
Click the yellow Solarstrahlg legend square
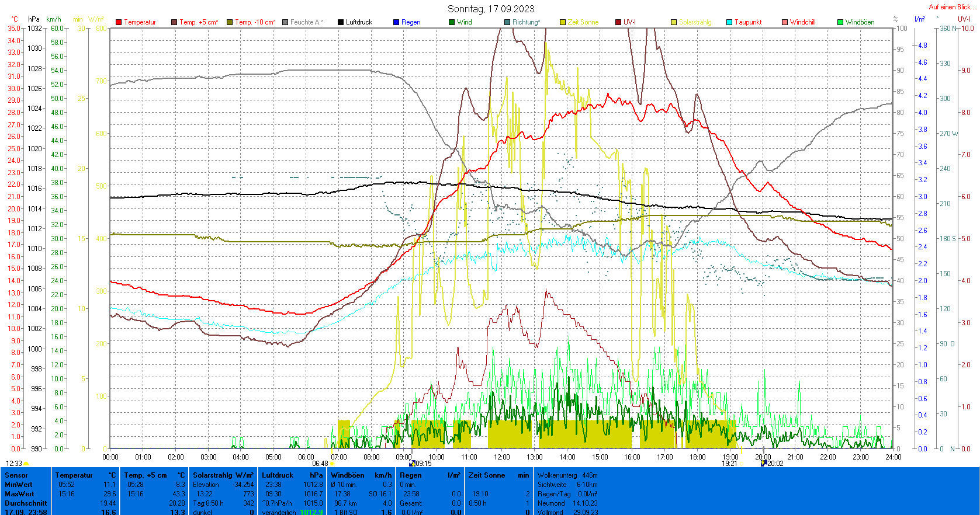coord(674,22)
